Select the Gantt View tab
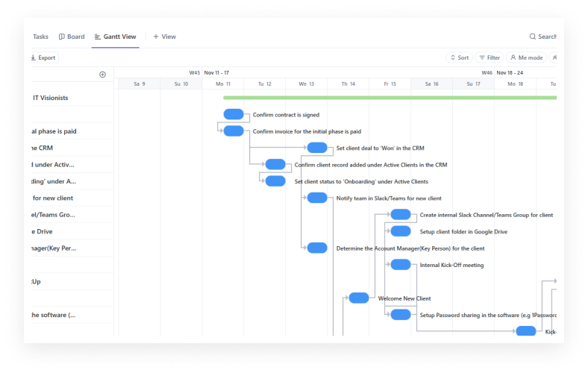This screenshot has height=373, width=588. point(116,37)
